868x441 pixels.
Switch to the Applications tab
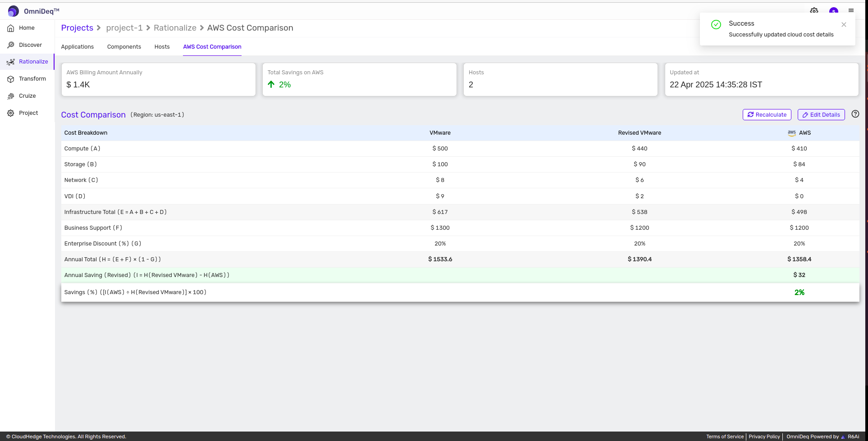pos(78,47)
